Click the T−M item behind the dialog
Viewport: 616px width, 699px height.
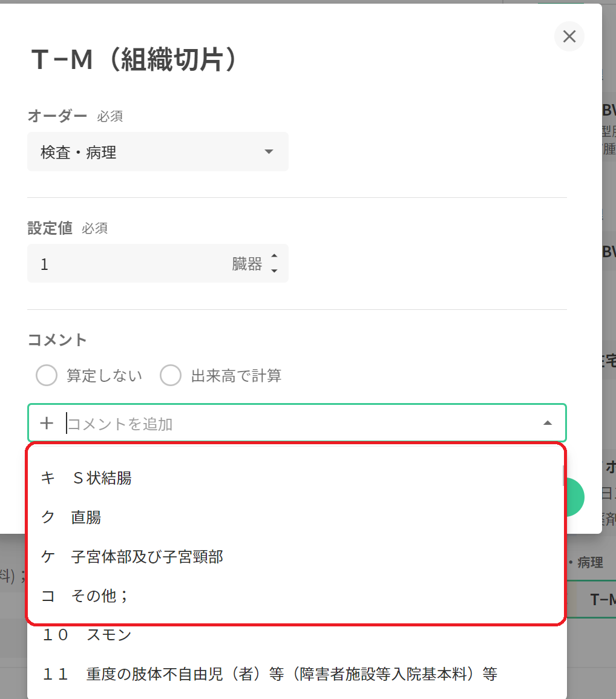coord(603,599)
